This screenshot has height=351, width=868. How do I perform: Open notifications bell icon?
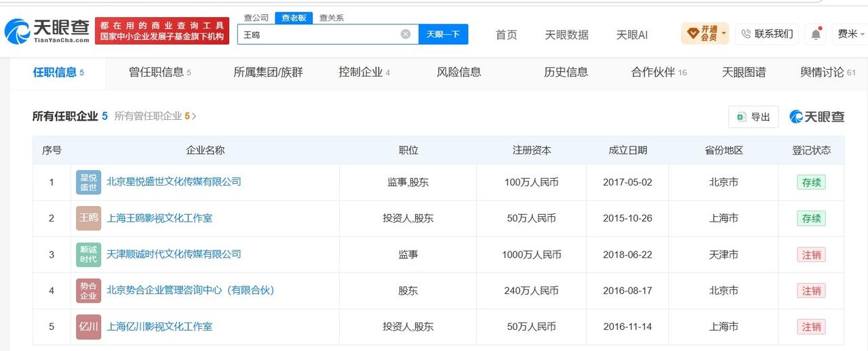(x=816, y=34)
